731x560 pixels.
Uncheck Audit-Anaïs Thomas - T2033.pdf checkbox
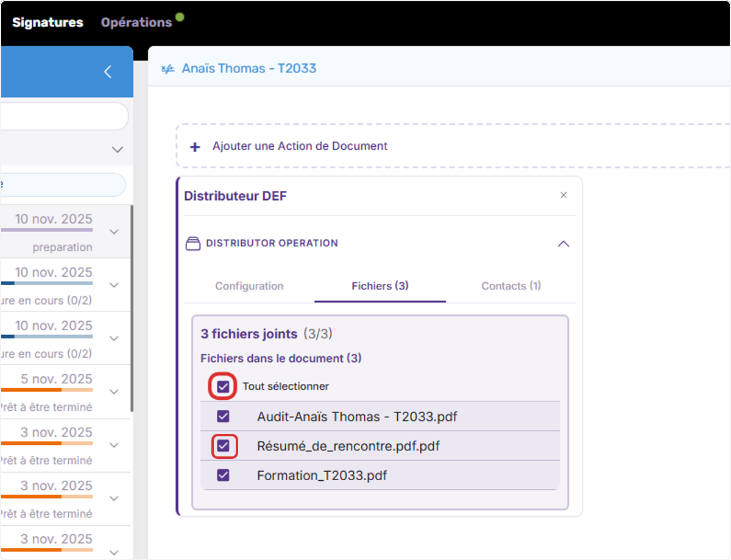223,417
